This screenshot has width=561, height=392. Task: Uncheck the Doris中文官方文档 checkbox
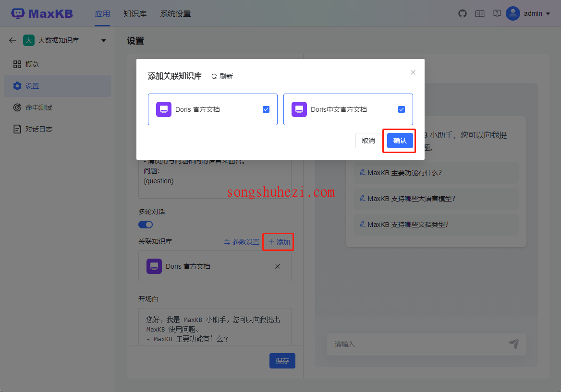pyautogui.click(x=402, y=109)
